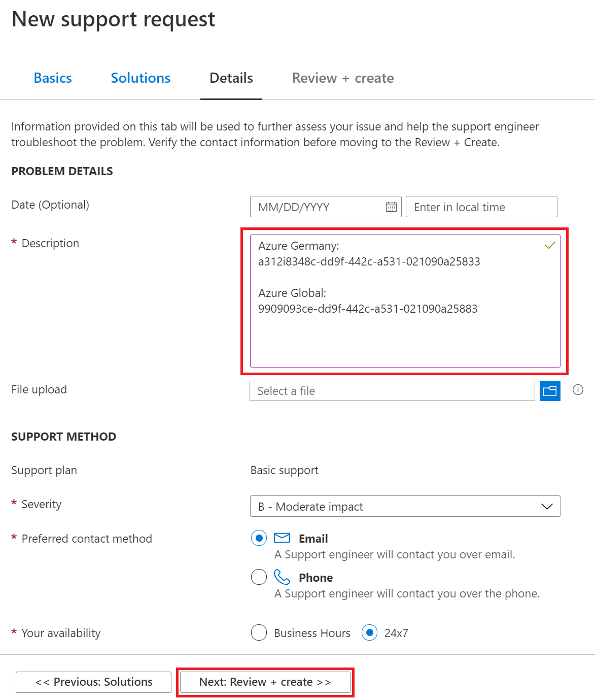Open the Solutions tab
Screen dimensions: 595x700
(x=140, y=78)
